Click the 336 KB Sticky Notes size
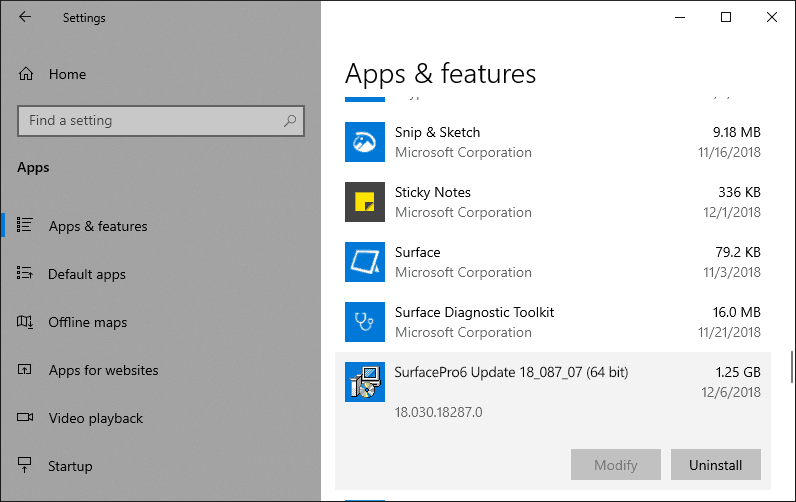This screenshot has height=502, width=796. click(x=739, y=192)
